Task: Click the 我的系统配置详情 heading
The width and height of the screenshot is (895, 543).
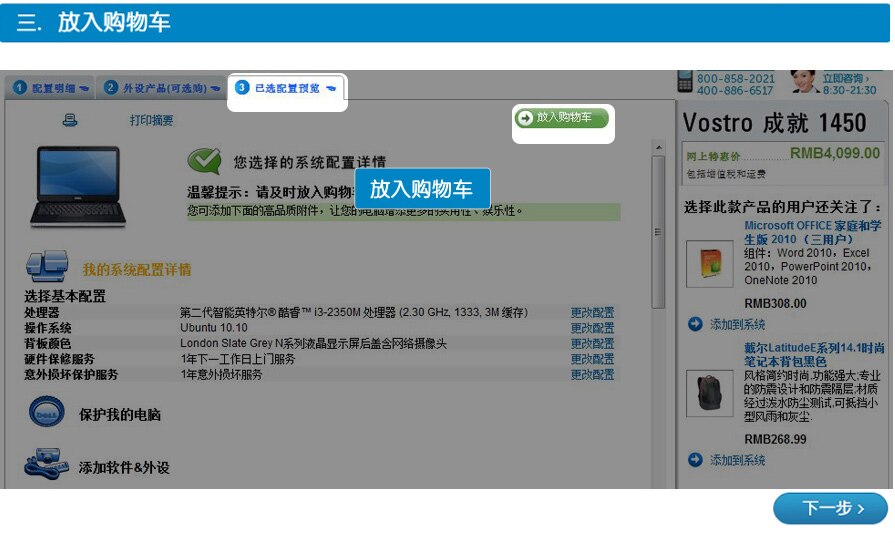Action: 137,270
